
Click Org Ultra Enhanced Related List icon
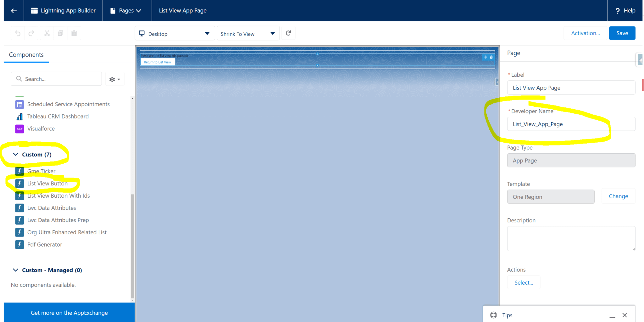pos(19,232)
